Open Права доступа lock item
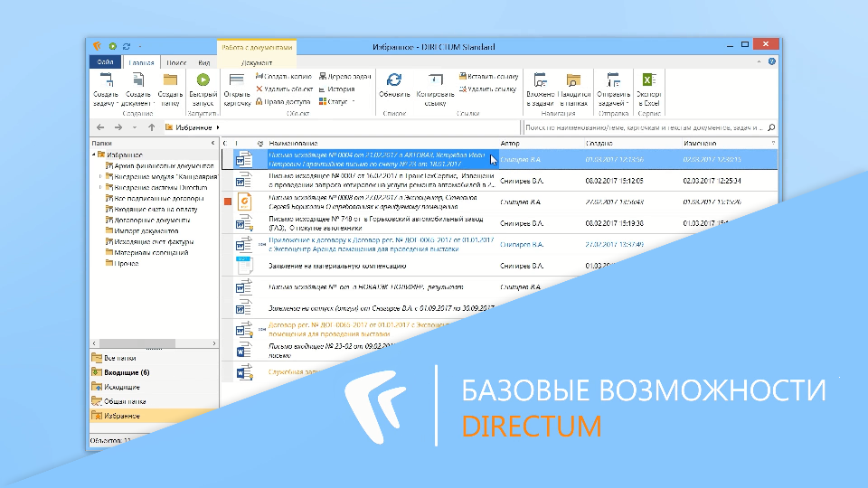 (x=283, y=101)
